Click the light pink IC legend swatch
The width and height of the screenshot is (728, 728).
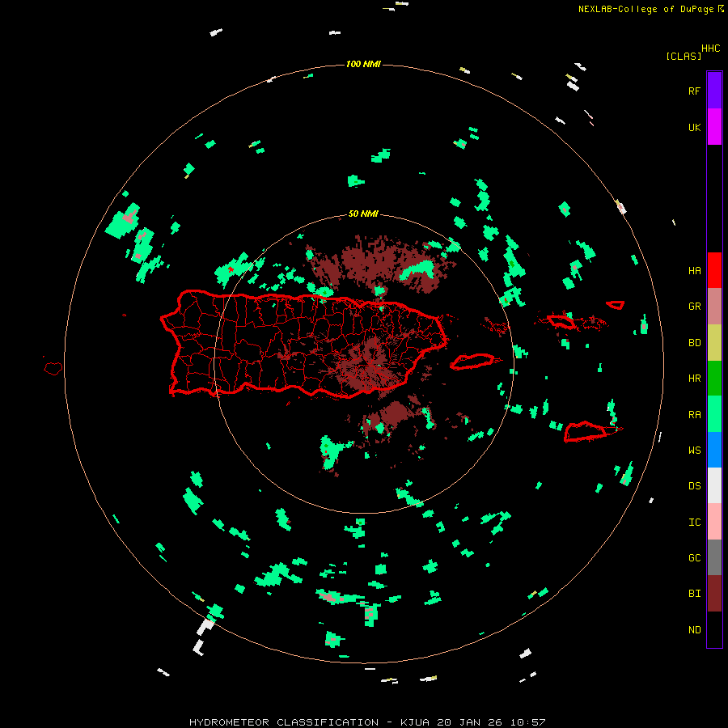[714, 522]
